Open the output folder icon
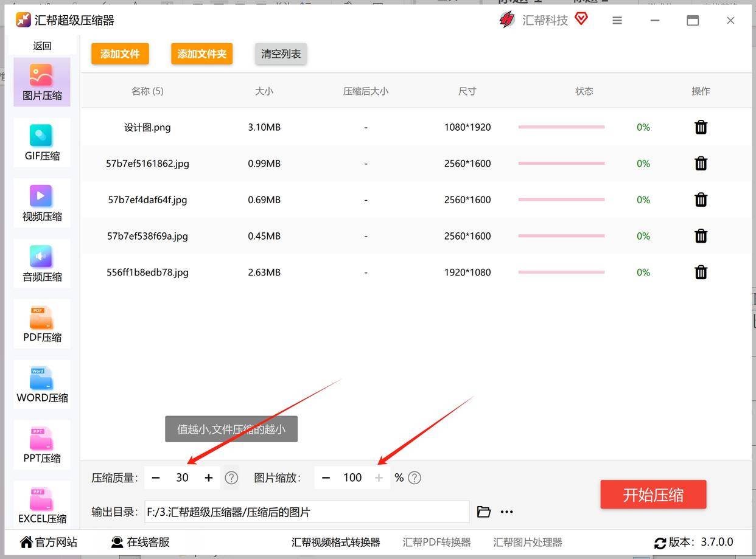756x559 pixels. 484,512
